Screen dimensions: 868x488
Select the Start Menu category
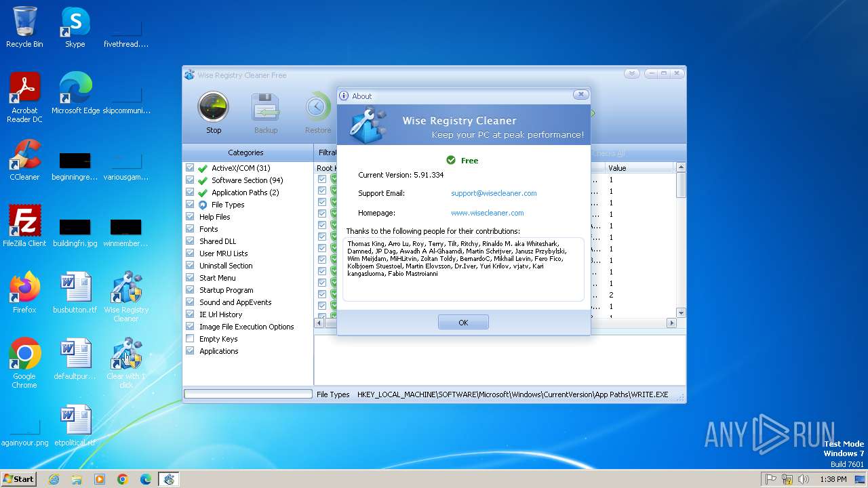[x=218, y=278]
